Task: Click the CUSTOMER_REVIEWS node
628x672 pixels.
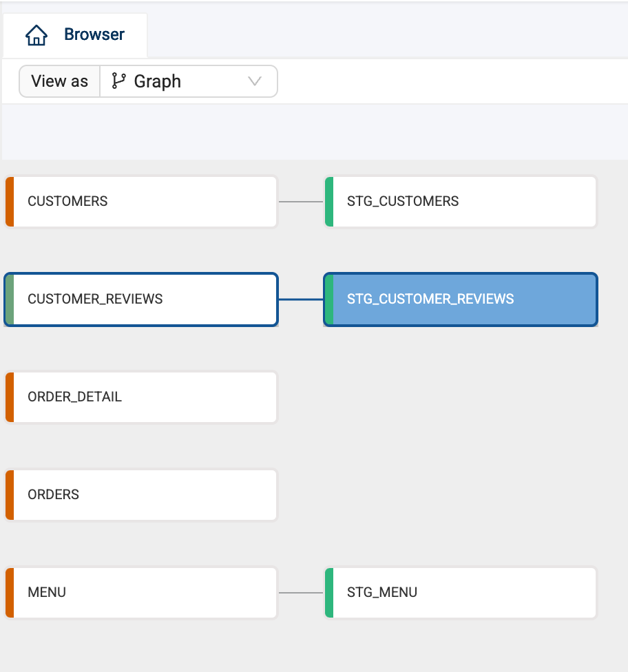Action: click(x=141, y=300)
